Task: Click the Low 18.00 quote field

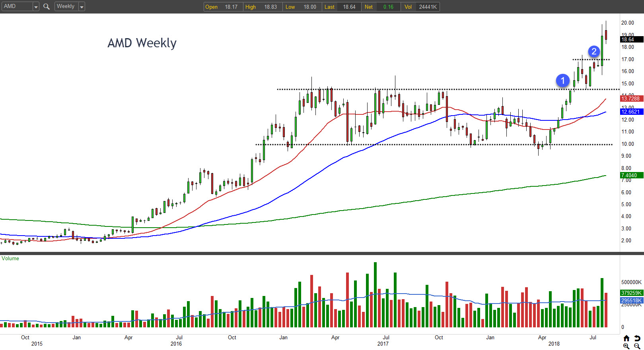Action: click(x=302, y=7)
